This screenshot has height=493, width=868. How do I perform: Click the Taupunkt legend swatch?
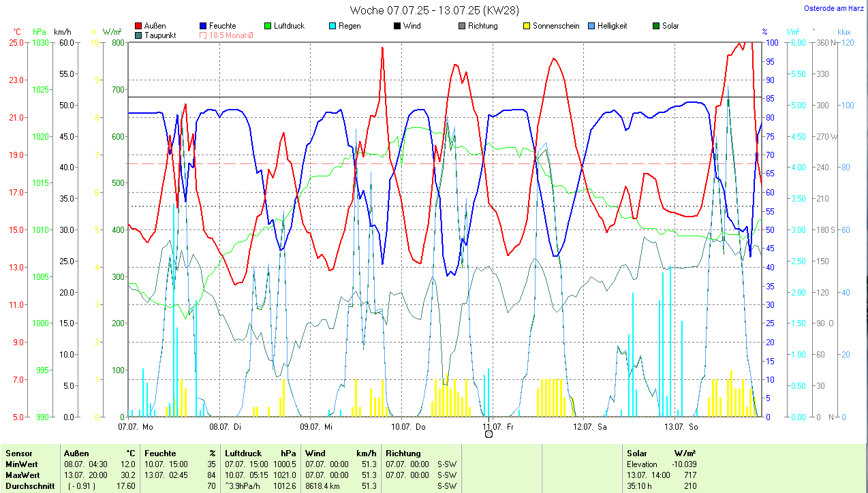139,35
